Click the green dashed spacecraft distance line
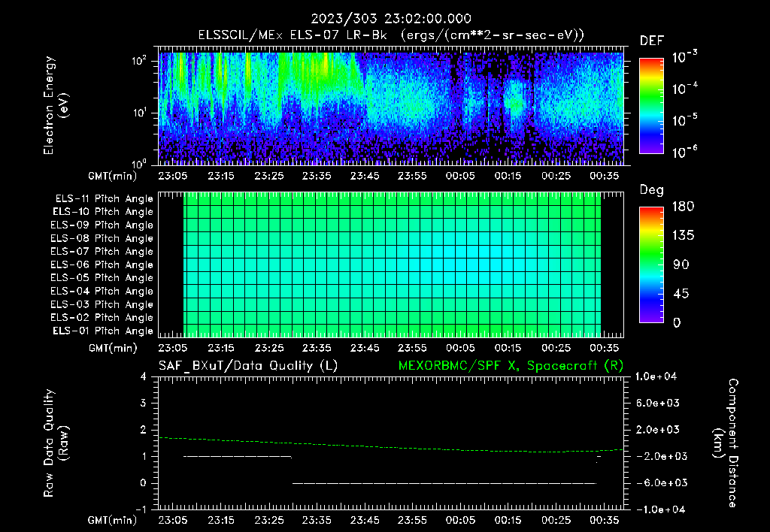 391,446
